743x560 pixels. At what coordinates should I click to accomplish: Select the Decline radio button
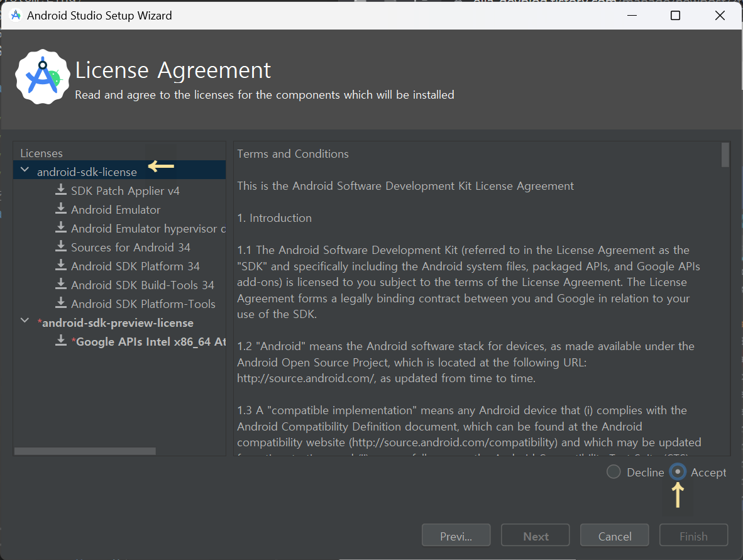[614, 472]
